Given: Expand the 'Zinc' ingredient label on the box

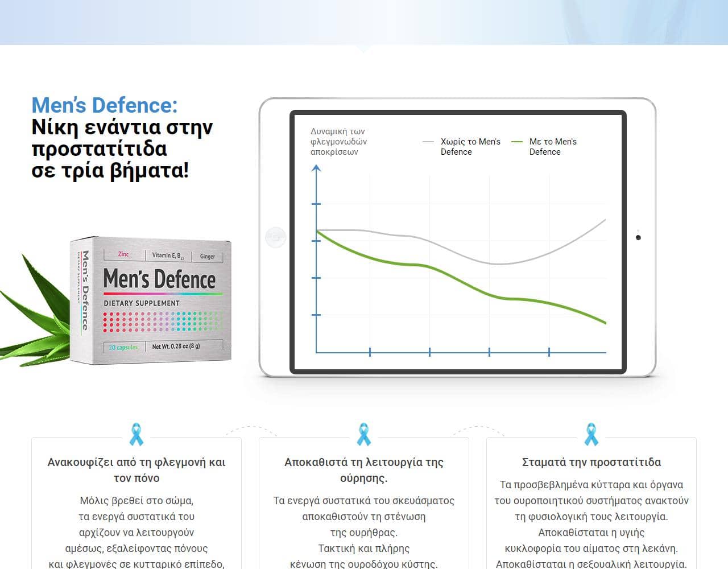Looking at the screenshot, I should 125,254.
